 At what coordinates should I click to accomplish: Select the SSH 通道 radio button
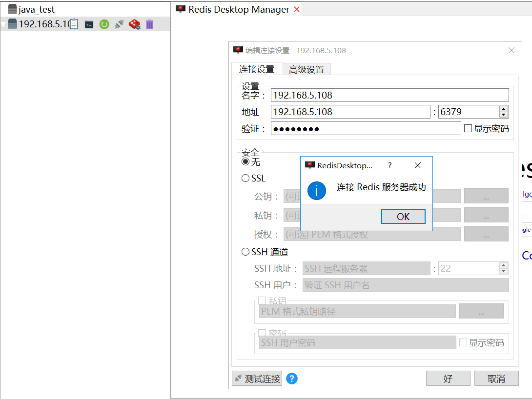pyautogui.click(x=246, y=252)
